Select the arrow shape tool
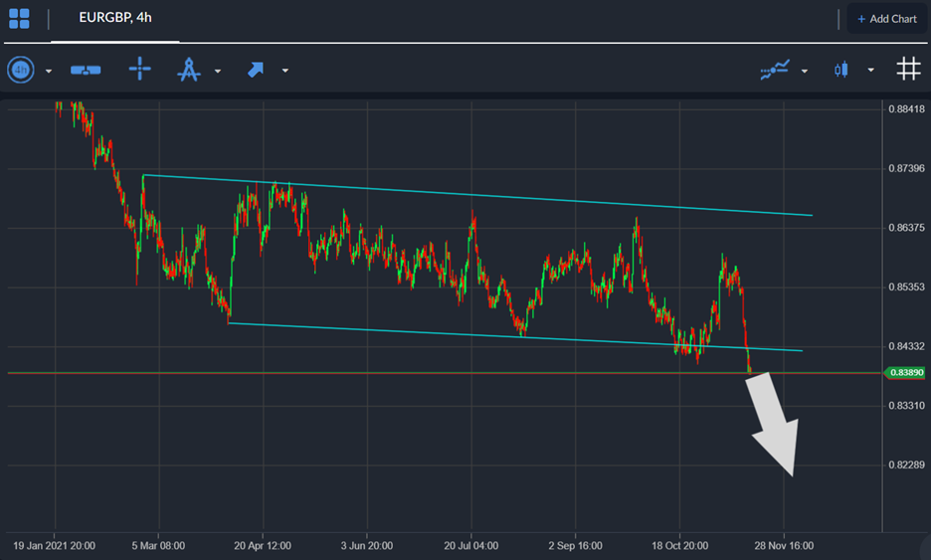Viewport: 931px width, 560px height. [256, 70]
